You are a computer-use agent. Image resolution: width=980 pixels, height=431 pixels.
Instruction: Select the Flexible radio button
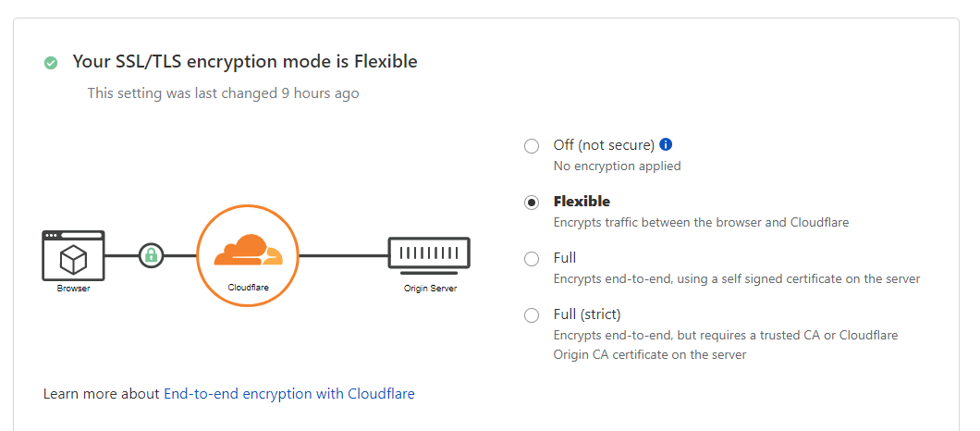click(532, 203)
